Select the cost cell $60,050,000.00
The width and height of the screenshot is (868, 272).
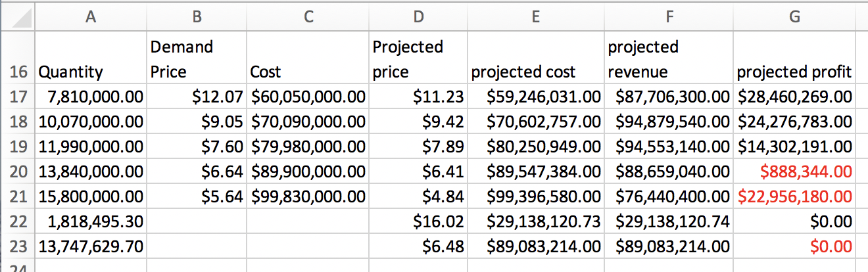point(306,97)
